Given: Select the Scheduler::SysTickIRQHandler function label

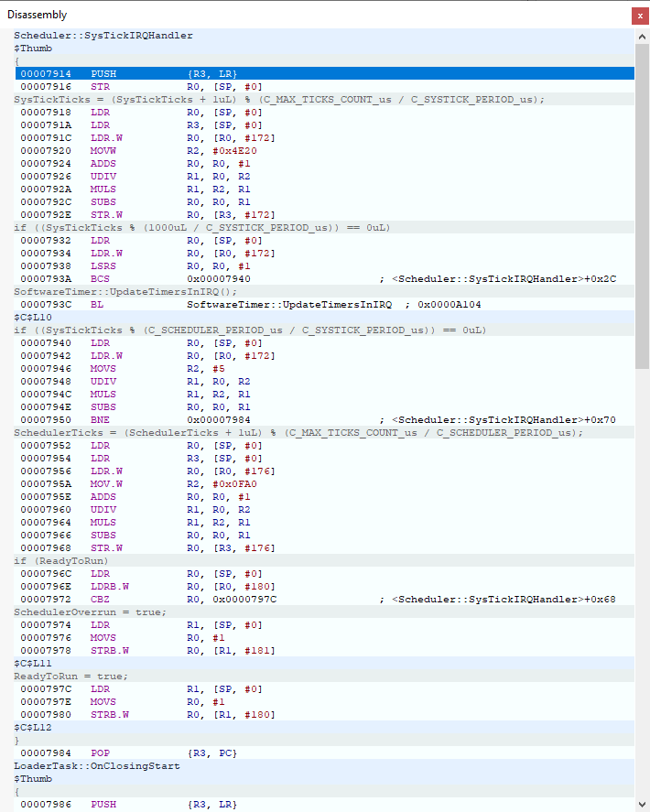Looking at the screenshot, I should click(324, 35).
